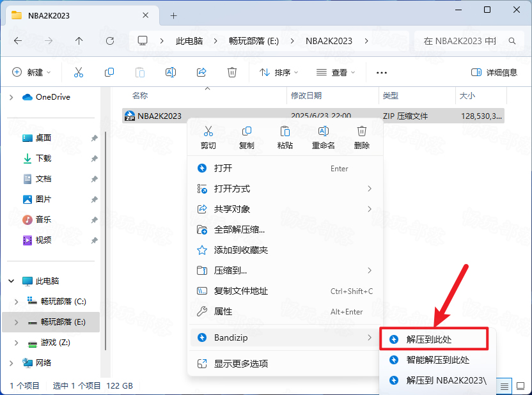Select 打开 in the context menu

[x=285, y=168]
